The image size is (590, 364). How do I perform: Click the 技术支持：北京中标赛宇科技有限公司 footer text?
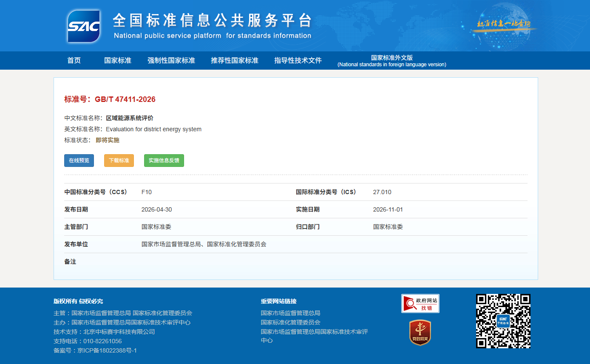click(x=104, y=332)
